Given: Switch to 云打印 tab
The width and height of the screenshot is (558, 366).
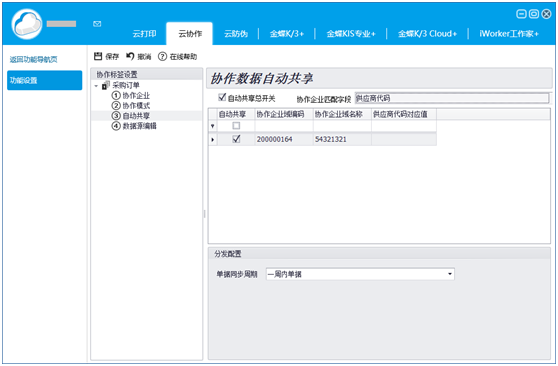Looking at the screenshot, I should pos(144,34).
